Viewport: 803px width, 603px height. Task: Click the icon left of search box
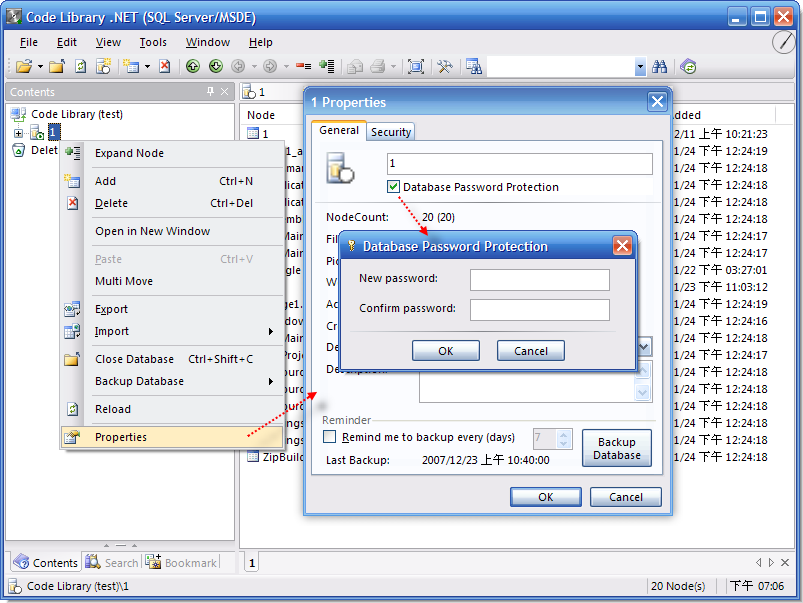click(x=474, y=66)
